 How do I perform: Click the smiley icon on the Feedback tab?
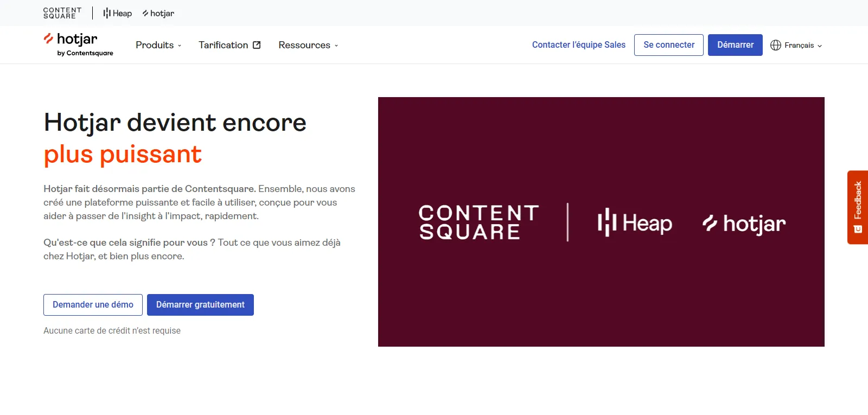pos(858,229)
